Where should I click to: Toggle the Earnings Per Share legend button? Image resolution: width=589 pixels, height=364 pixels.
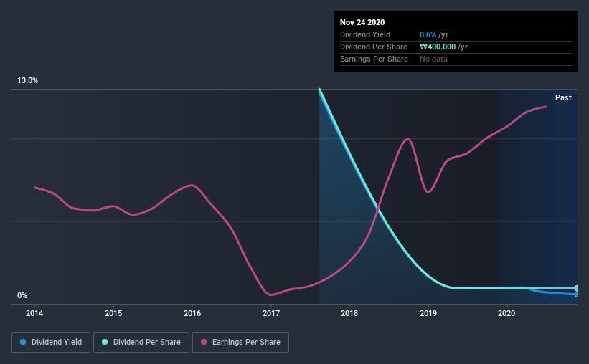pyautogui.click(x=240, y=343)
